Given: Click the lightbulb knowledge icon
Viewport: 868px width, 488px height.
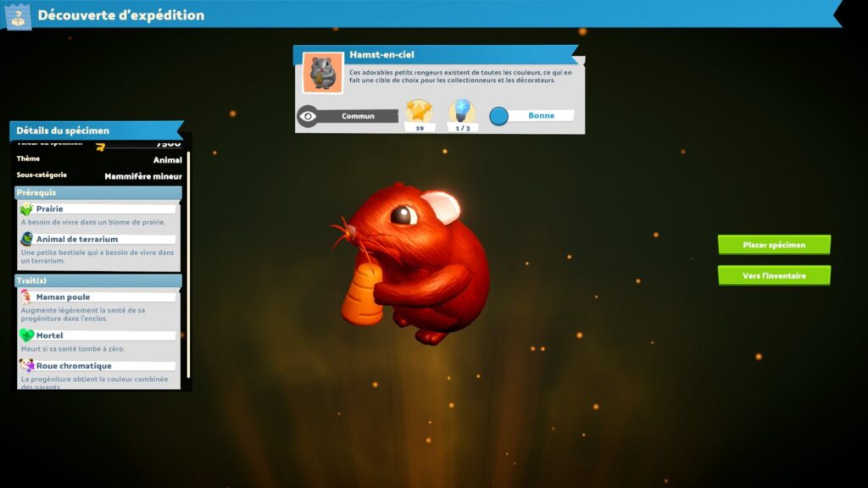Looking at the screenshot, I should [x=462, y=112].
